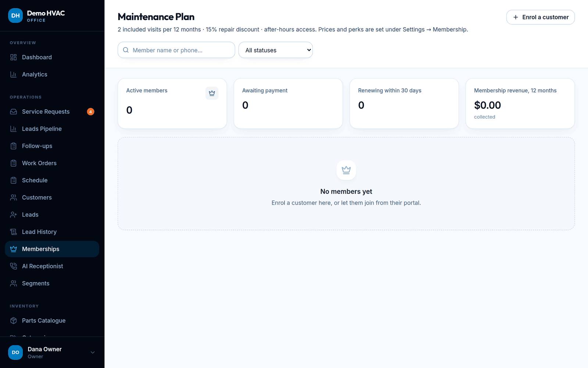Click the DH company logo badge
Image resolution: width=588 pixels, height=368 pixels.
pyautogui.click(x=15, y=15)
